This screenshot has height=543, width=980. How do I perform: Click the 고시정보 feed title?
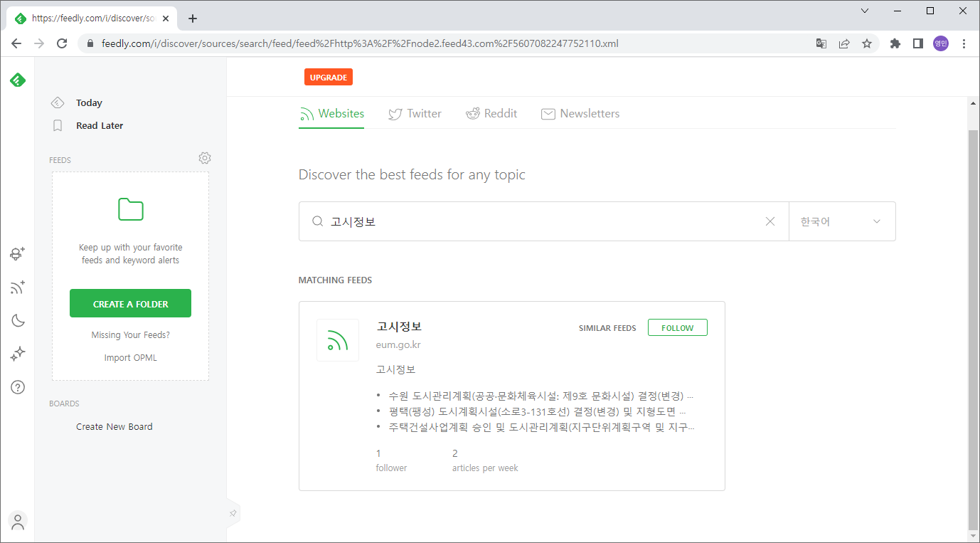(x=399, y=327)
